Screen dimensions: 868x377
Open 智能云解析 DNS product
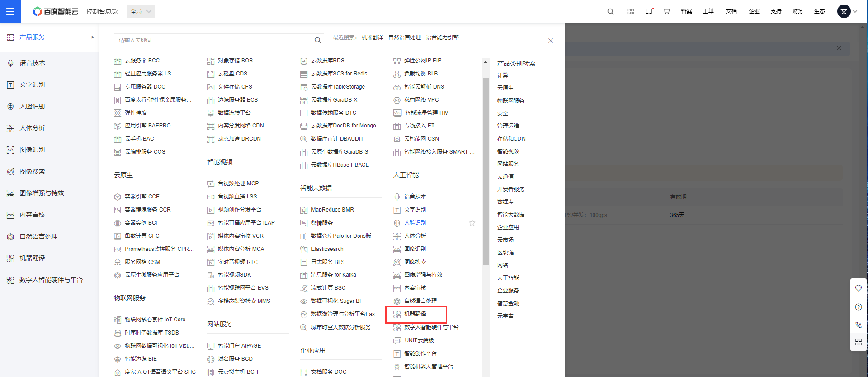pyautogui.click(x=424, y=87)
